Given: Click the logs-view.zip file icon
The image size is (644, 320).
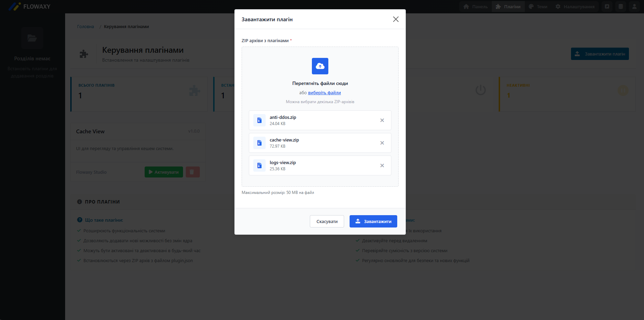Looking at the screenshot, I should [259, 165].
